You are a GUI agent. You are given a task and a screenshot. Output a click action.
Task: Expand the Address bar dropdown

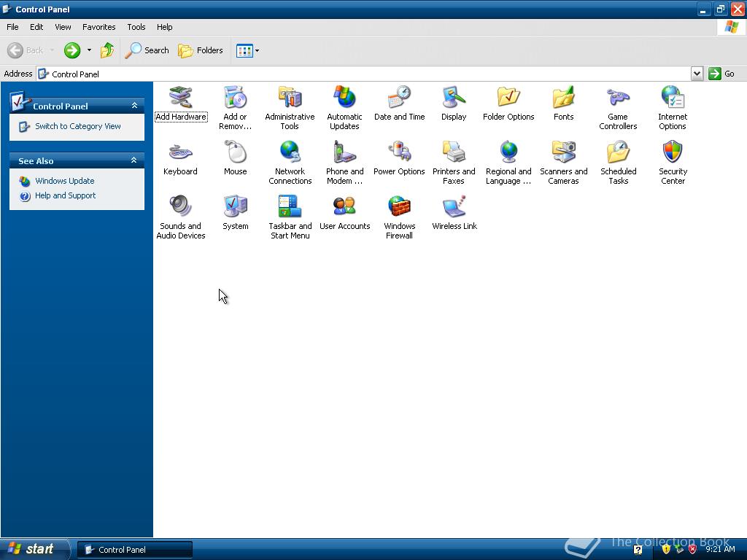click(x=697, y=74)
